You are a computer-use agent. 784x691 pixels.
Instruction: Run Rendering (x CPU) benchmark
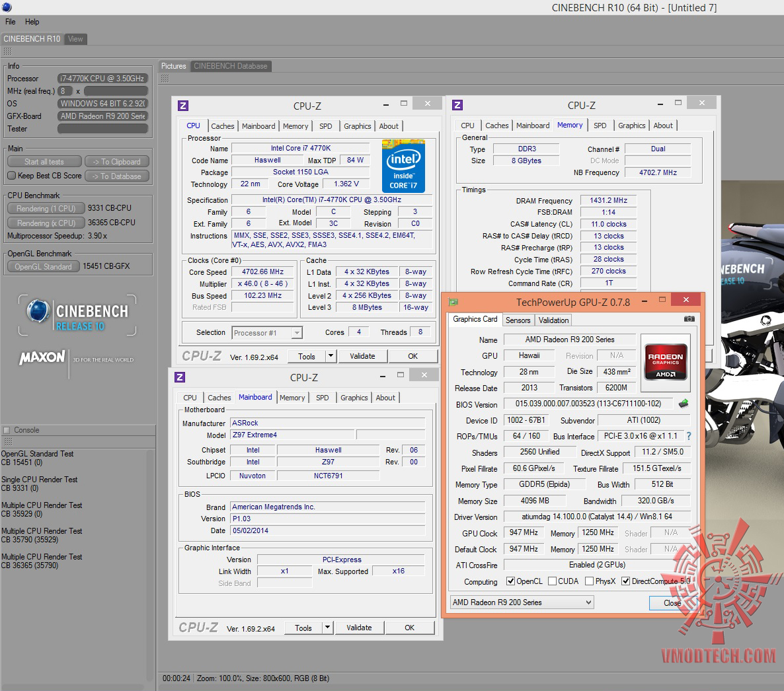[46, 223]
